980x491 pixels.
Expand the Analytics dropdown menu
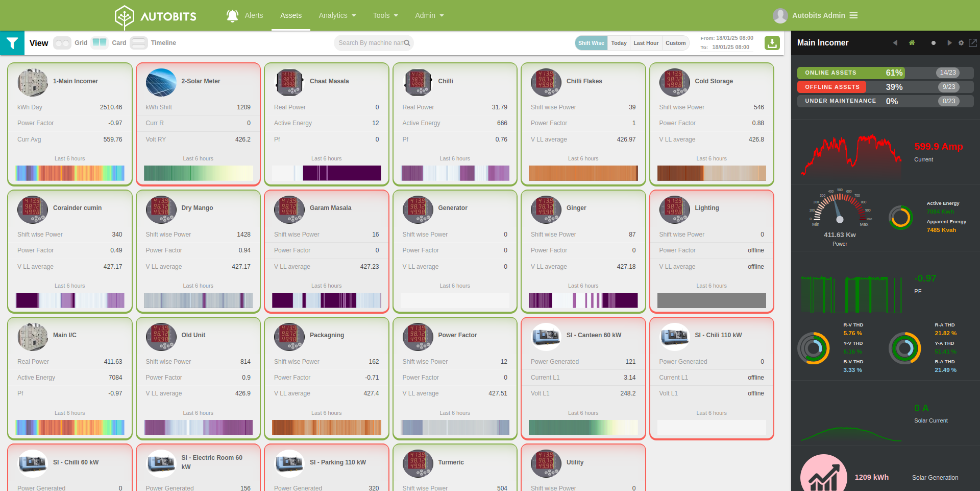337,15
